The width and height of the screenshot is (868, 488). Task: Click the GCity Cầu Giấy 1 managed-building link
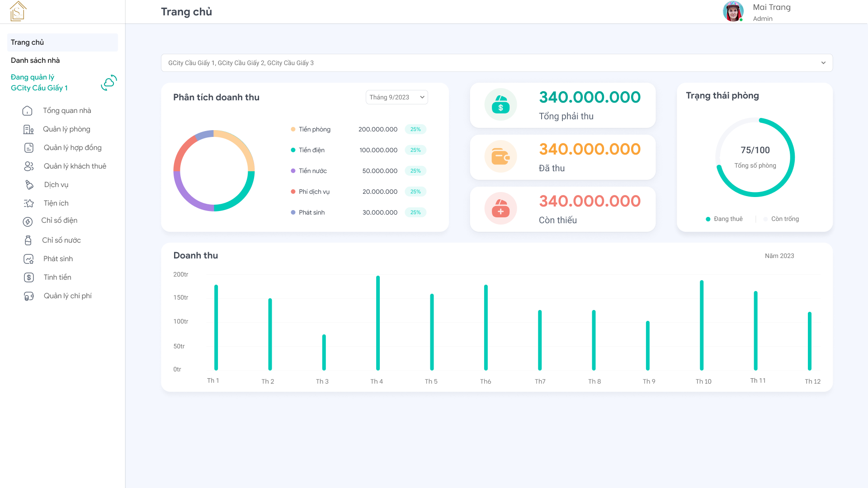(x=39, y=88)
